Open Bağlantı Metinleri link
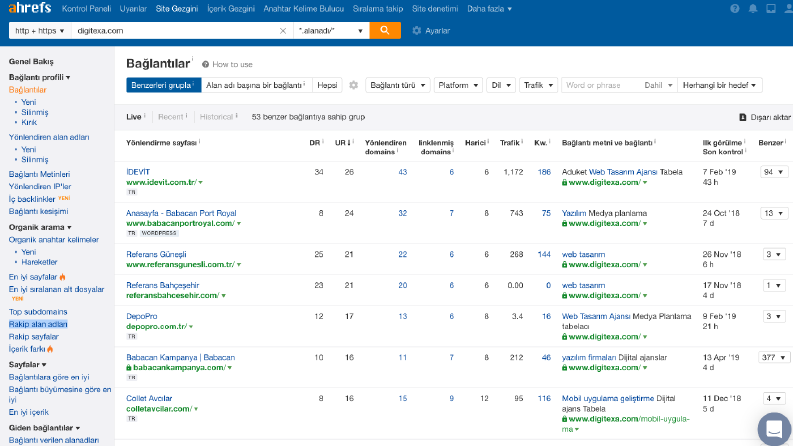793x446 pixels. click(x=39, y=174)
